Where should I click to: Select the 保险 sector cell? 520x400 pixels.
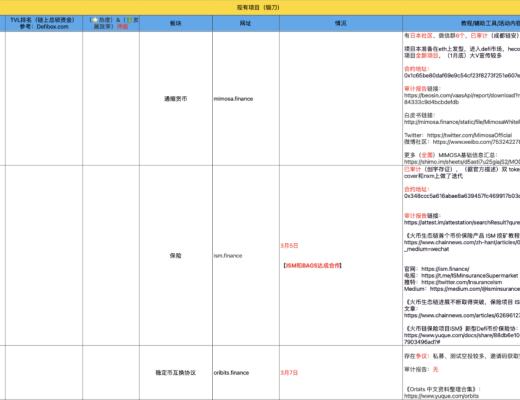point(176,256)
